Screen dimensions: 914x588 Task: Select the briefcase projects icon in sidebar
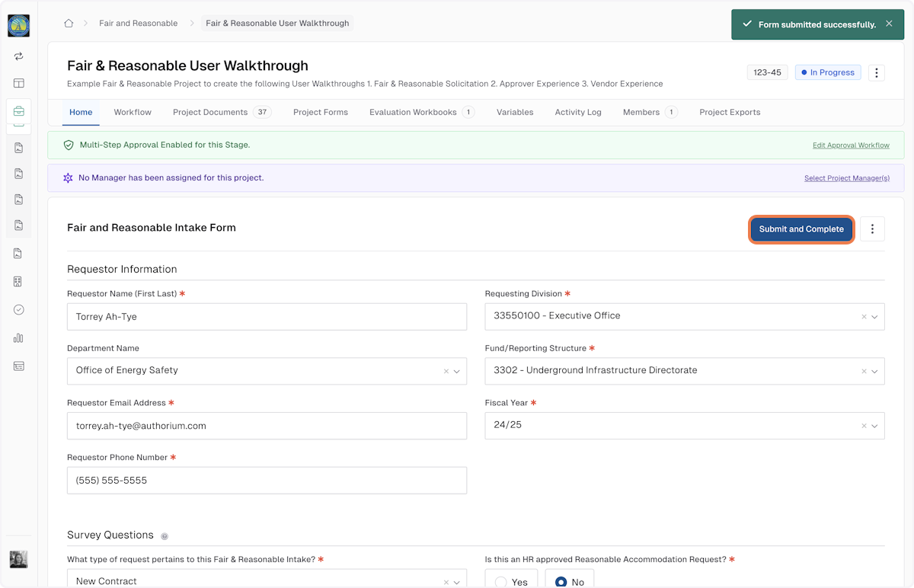18,111
